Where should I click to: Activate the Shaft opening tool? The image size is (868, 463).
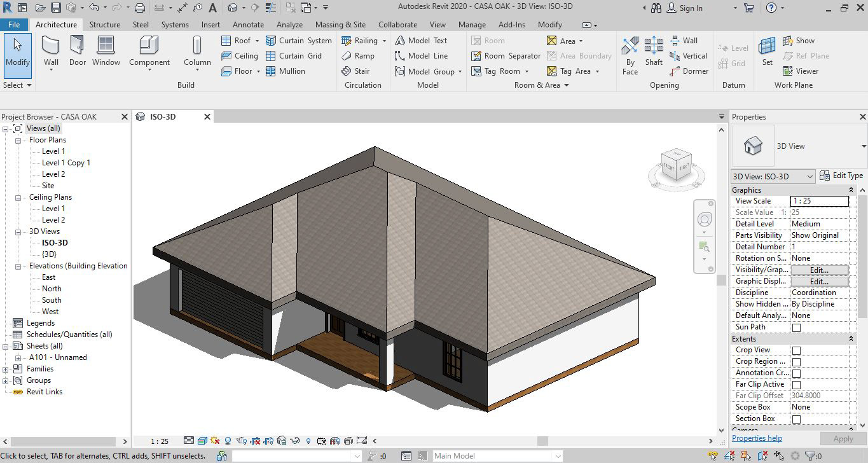click(654, 50)
